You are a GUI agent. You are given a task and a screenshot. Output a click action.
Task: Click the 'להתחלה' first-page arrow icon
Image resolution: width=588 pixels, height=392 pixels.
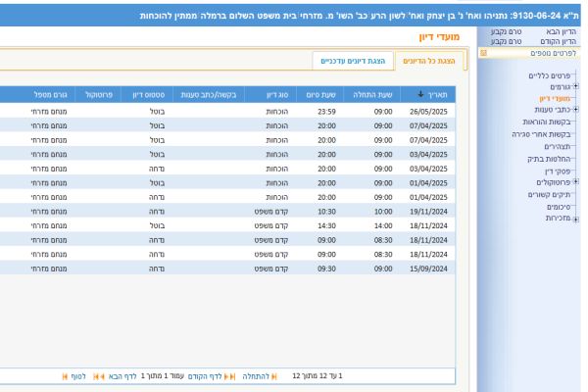point(274,376)
